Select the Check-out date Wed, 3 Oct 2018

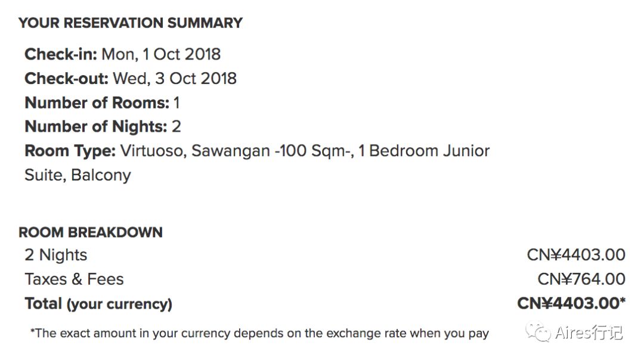click(175, 79)
